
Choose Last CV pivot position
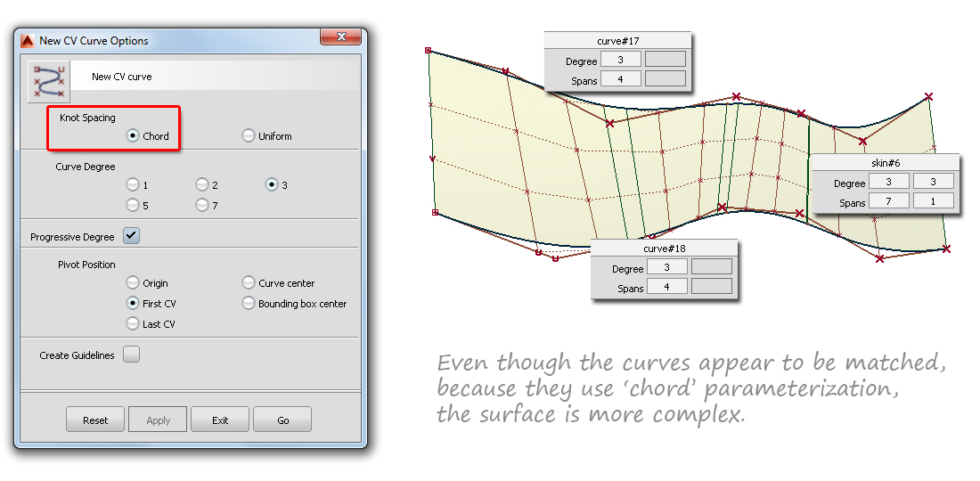(x=133, y=323)
